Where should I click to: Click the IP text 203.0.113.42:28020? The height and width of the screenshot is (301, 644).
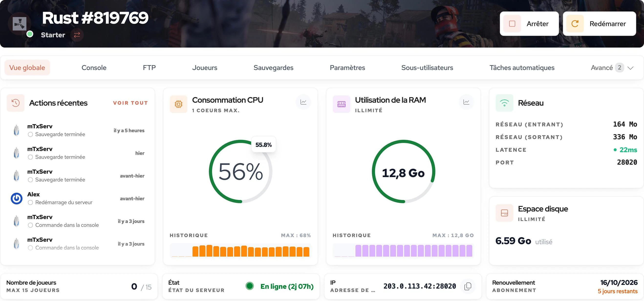point(420,286)
